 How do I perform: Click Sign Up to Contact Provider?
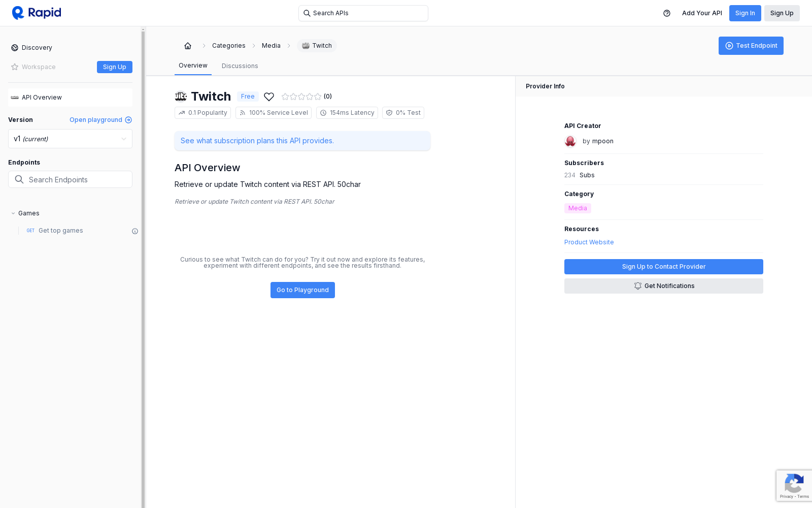664,267
